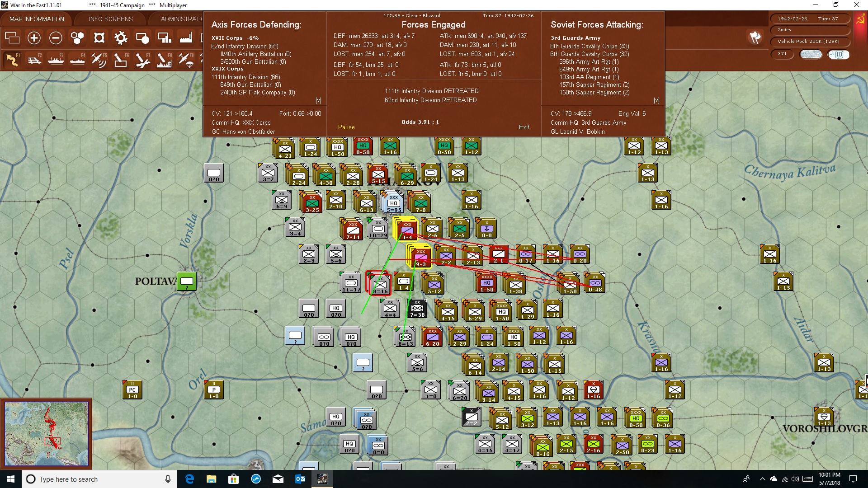Select F1 move mode arrow icon
The width and height of the screenshot is (868, 488).
tap(12, 60)
